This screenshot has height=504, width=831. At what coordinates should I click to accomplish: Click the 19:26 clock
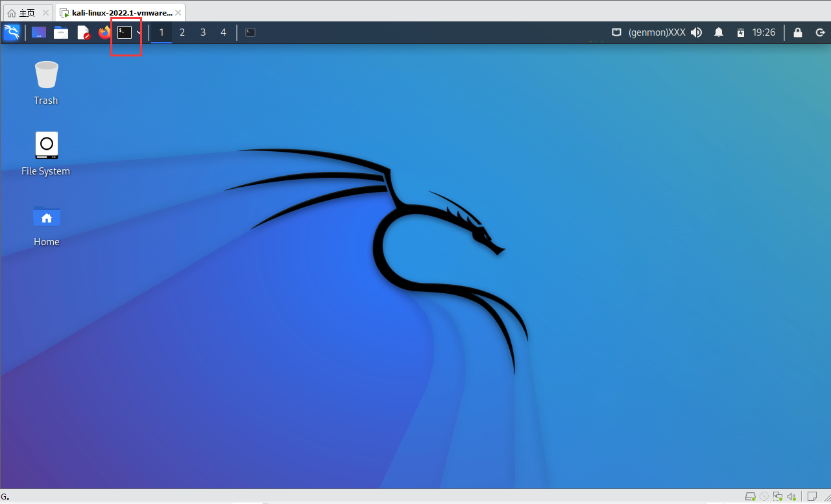764,32
